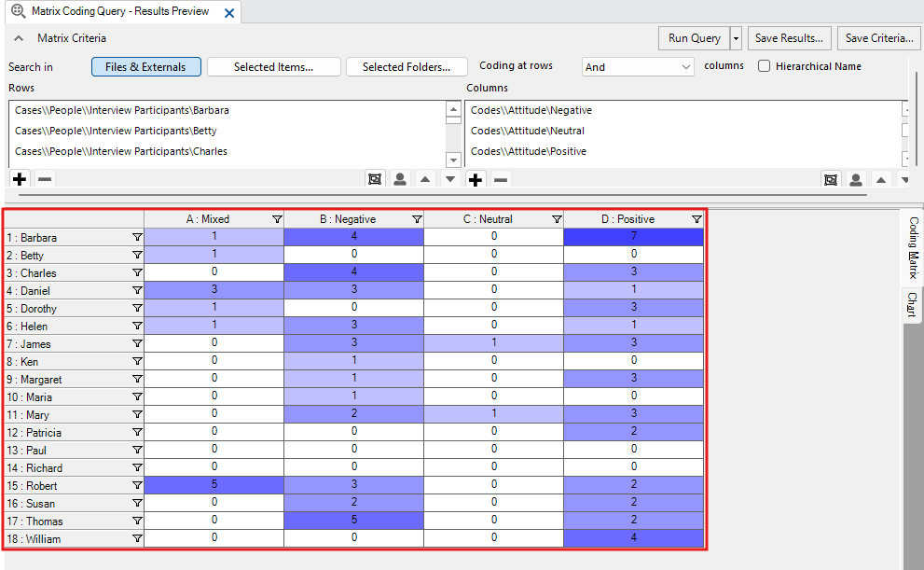Screen dimensions: 924x570
Task: Click the Rows list scroll up arrow
Action: point(453,109)
